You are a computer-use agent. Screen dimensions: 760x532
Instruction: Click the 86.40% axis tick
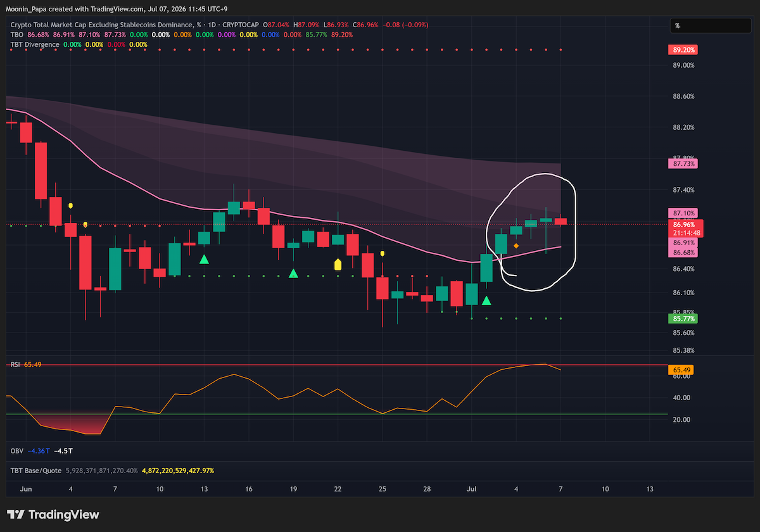point(683,269)
